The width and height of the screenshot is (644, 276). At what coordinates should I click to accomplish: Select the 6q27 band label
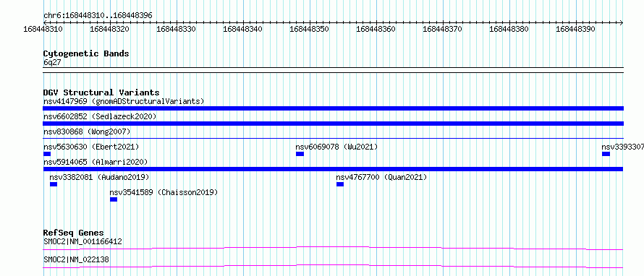tap(52, 62)
